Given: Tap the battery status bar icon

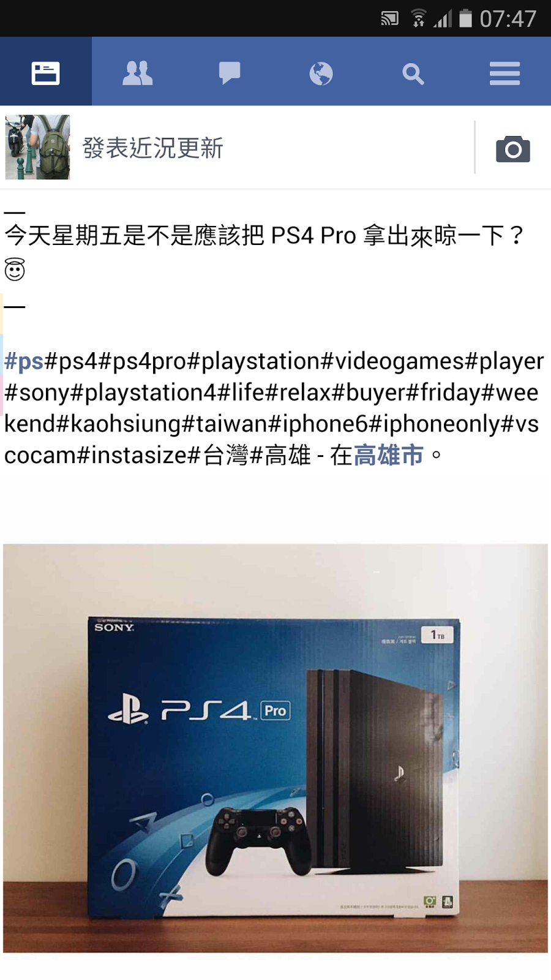Looking at the screenshot, I should pyautogui.click(x=466, y=18).
